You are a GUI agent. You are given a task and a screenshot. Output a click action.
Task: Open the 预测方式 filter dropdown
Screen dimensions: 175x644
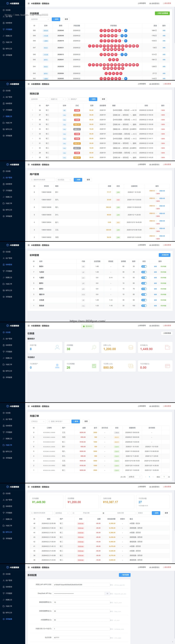tap(57, 99)
